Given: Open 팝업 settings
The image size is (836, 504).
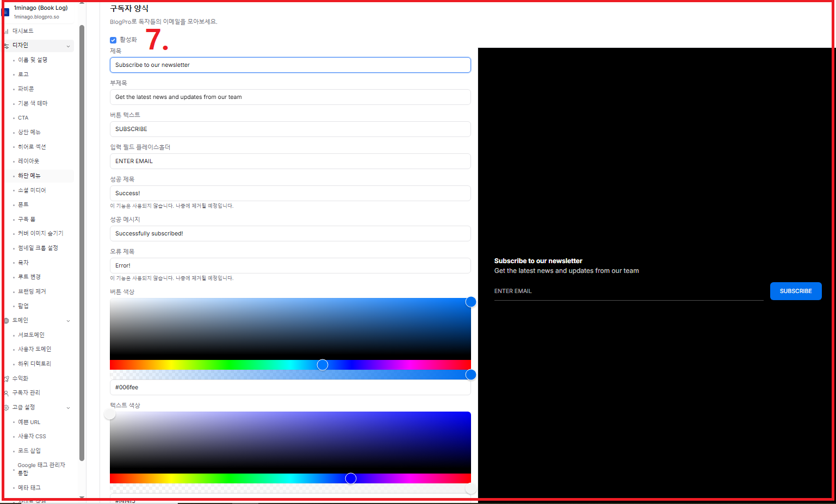Looking at the screenshot, I should click(23, 306).
